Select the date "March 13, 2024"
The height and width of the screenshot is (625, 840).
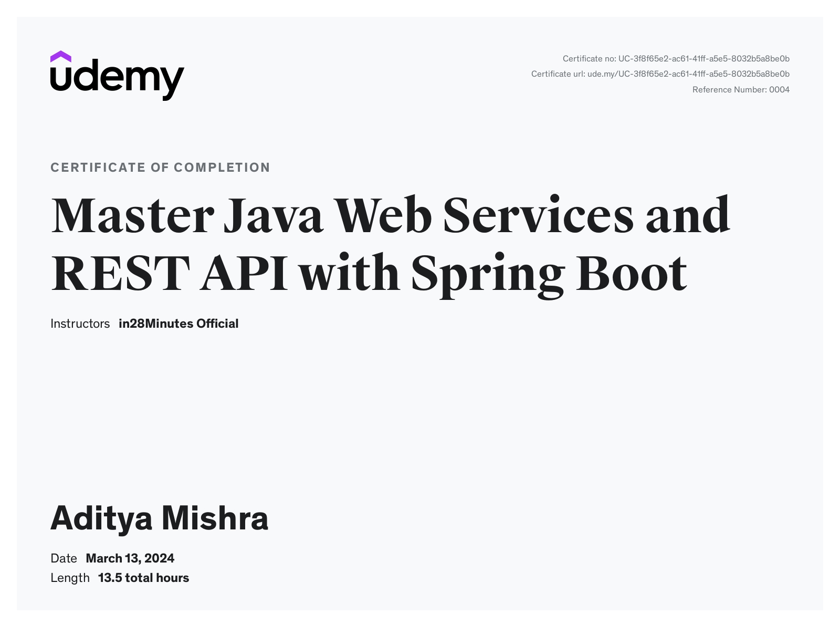coord(130,558)
